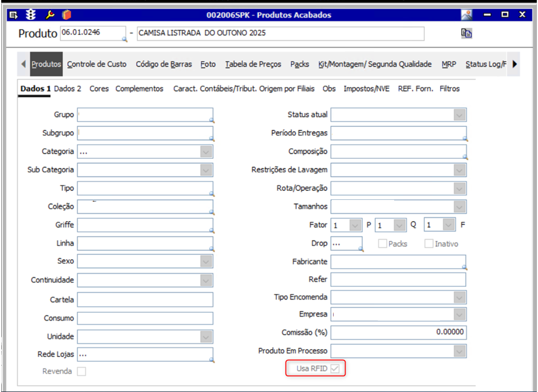Select the Complementos sub-tab
This screenshot has height=392, width=538.
coord(139,89)
